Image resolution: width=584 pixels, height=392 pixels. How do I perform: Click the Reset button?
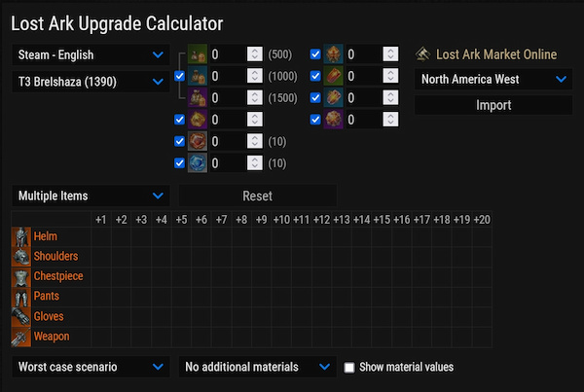(257, 196)
